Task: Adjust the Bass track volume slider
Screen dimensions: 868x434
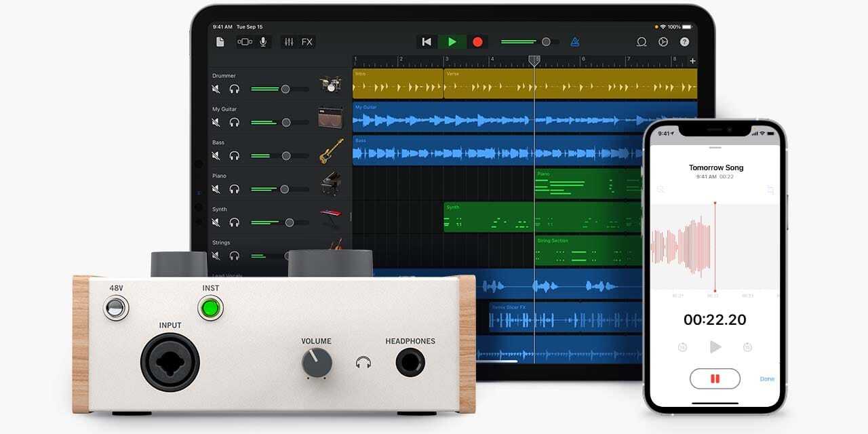Action: coord(285,156)
